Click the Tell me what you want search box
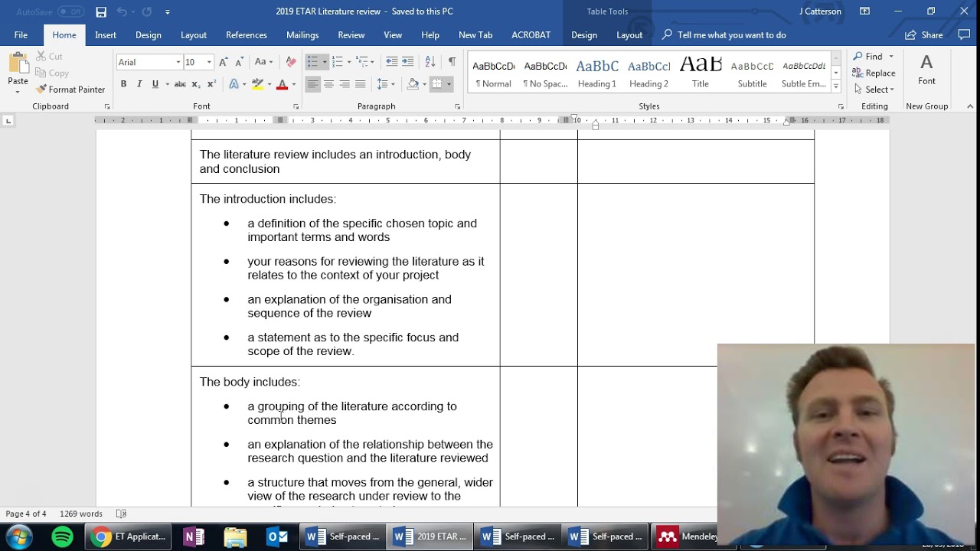Screen dimensions: 980x551 tap(724, 35)
